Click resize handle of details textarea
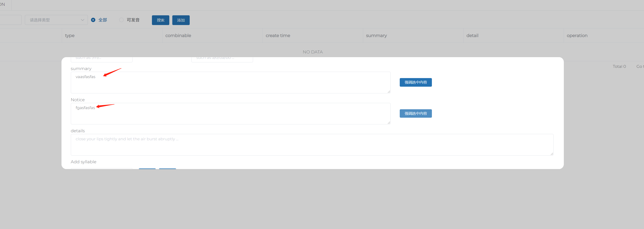Viewport: 644px width, 229px height. (x=552, y=154)
